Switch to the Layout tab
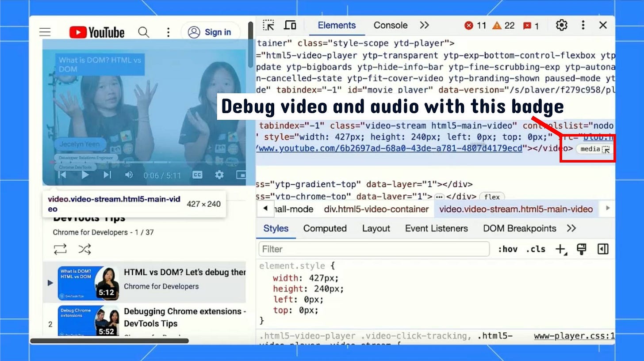The width and height of the screenshot is (644, 361). click(376, 228)
